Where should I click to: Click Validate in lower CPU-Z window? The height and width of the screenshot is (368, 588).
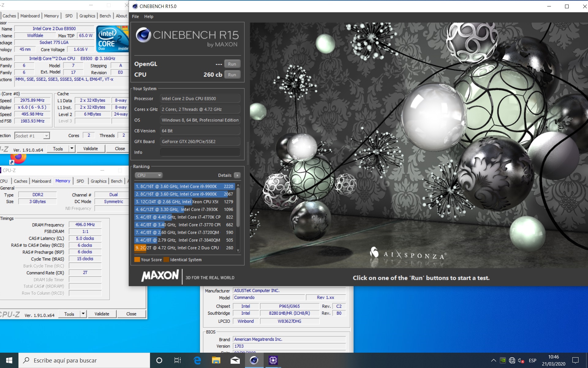coord(102,314)
